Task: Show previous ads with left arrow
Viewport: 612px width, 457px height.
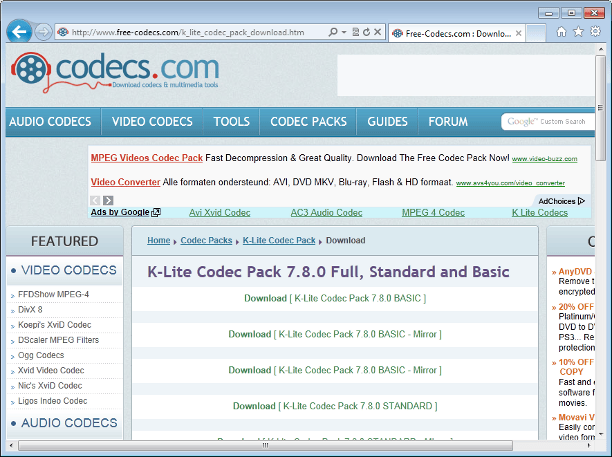Action: pos(95,201)
